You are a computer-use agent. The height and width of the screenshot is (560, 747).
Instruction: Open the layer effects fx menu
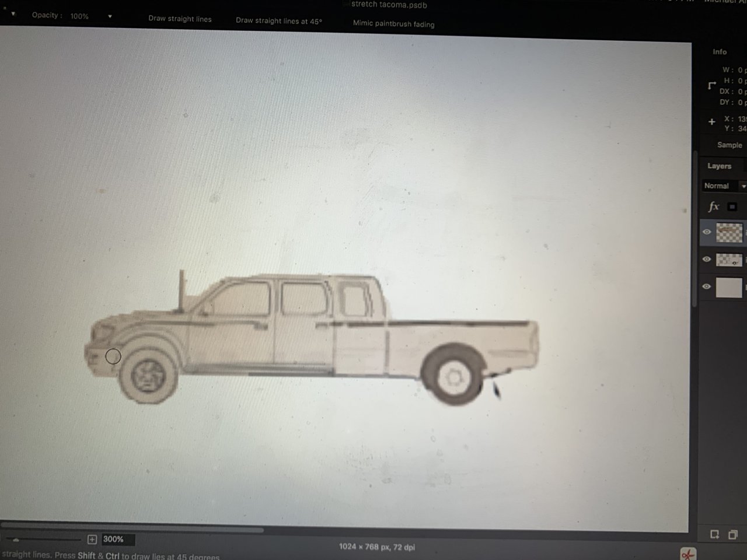[x=713, y=206]
